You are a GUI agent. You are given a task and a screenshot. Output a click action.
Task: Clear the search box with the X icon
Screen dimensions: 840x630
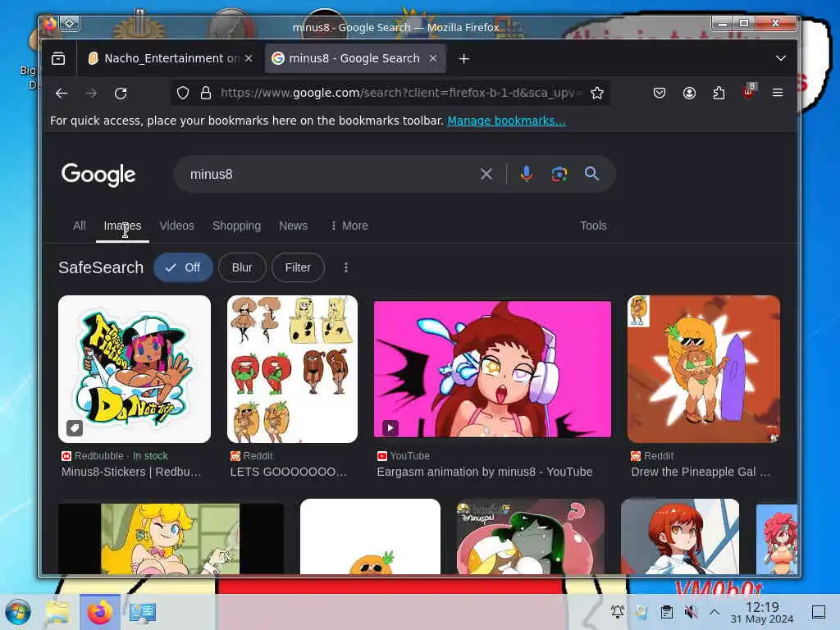486,174
